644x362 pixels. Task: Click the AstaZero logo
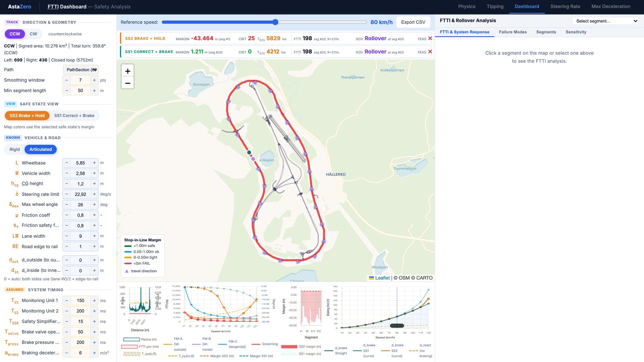point(19,6)
